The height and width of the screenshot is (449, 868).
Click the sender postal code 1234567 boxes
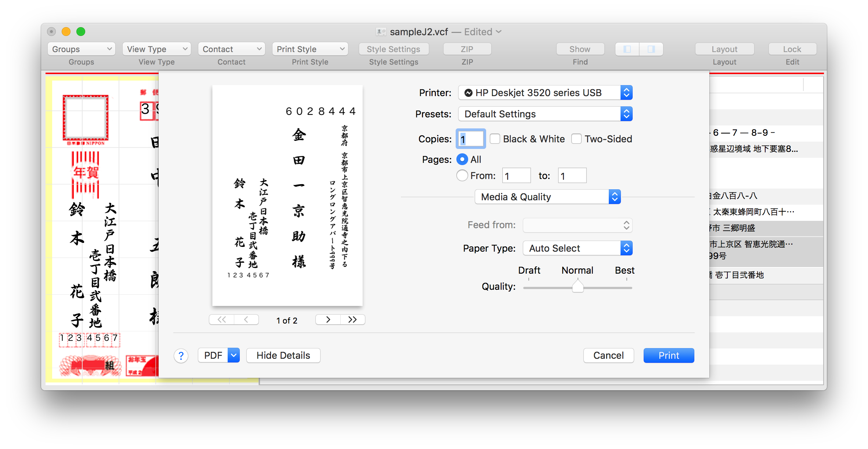coord(90,339)
